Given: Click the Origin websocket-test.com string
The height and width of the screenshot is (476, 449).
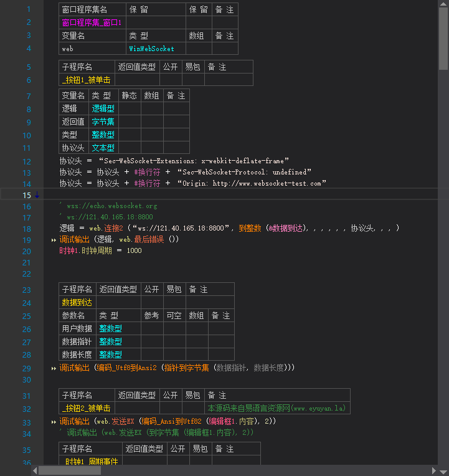Looking at the screenshot, I should pyautogui.click(x=252, y=183).
